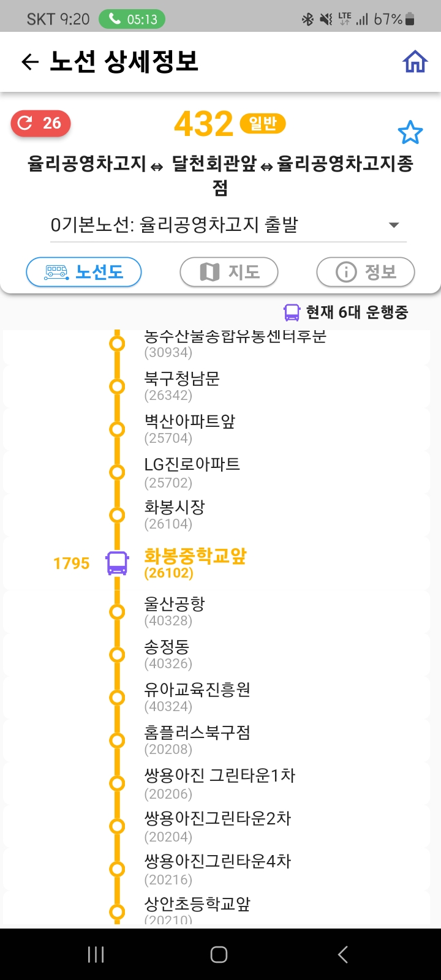Select the highlighted 화봉중학교앞 stop

tap(195, 563)
